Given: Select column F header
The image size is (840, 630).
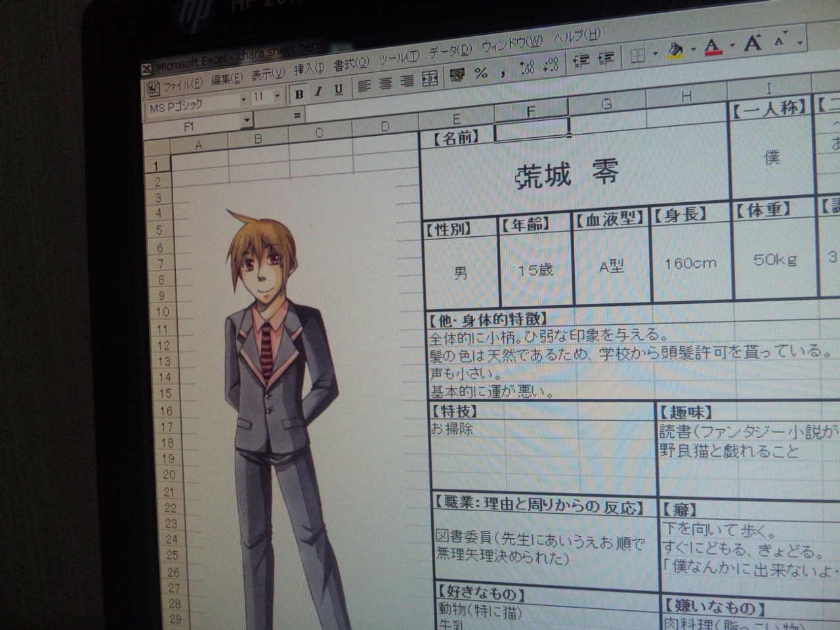Looking at the screenshot, I should coord(531,111).
